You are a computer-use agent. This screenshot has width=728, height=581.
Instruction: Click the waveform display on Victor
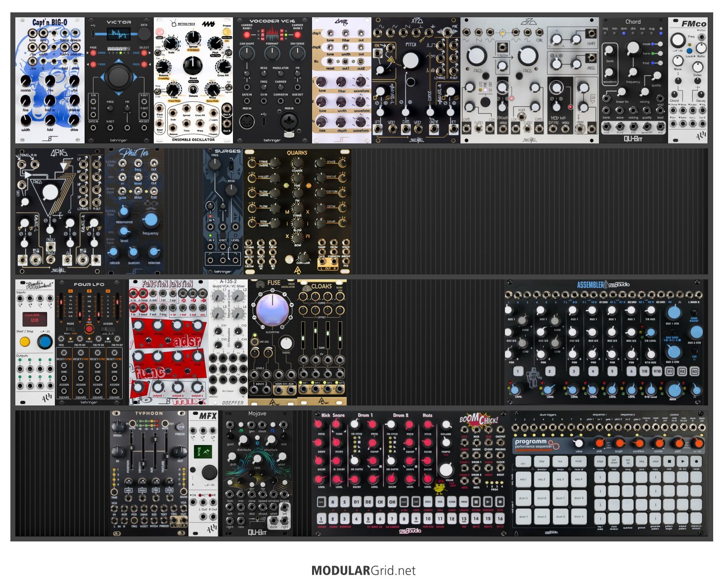[x=119, y=34]
